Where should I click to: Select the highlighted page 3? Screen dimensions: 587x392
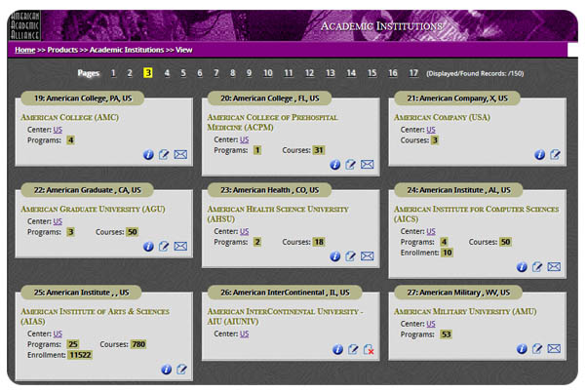coord(148,72)
